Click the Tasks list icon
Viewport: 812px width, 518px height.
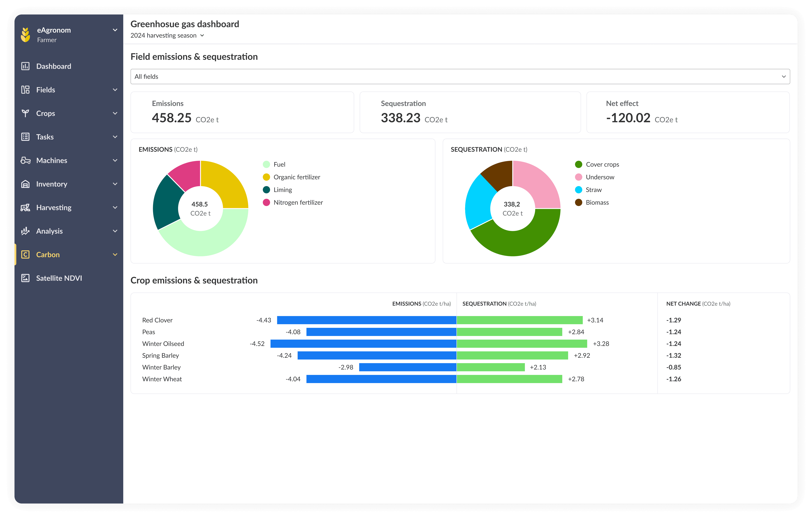(x=25, y=137)
